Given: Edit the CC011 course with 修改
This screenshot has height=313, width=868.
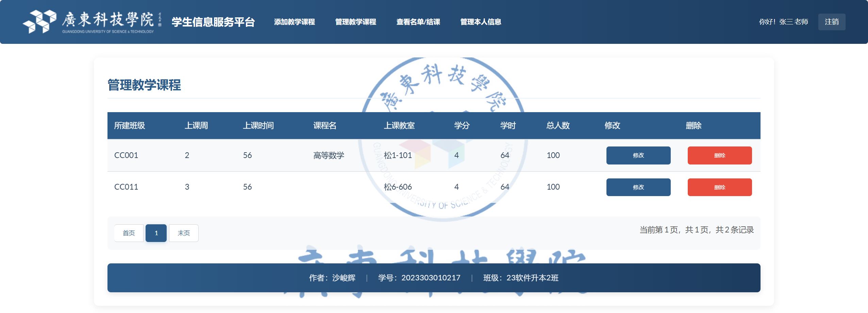Looking at the screenshot, I should click(638, 187).
